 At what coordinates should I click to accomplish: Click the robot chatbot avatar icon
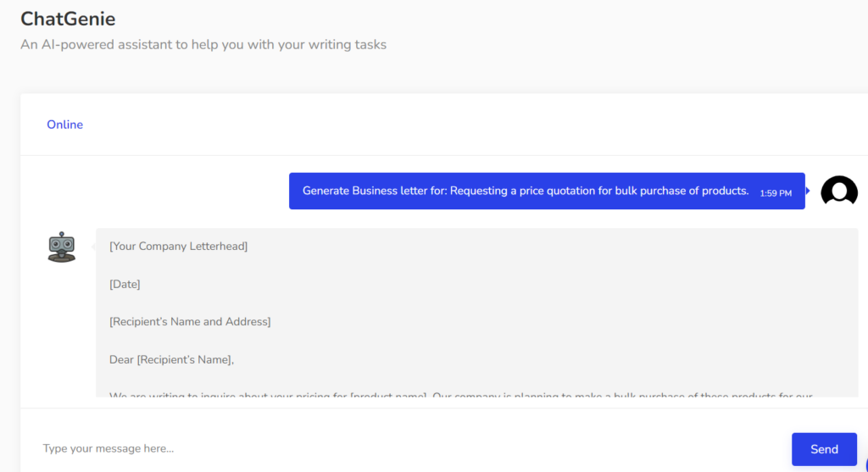(x=61, y=247)
